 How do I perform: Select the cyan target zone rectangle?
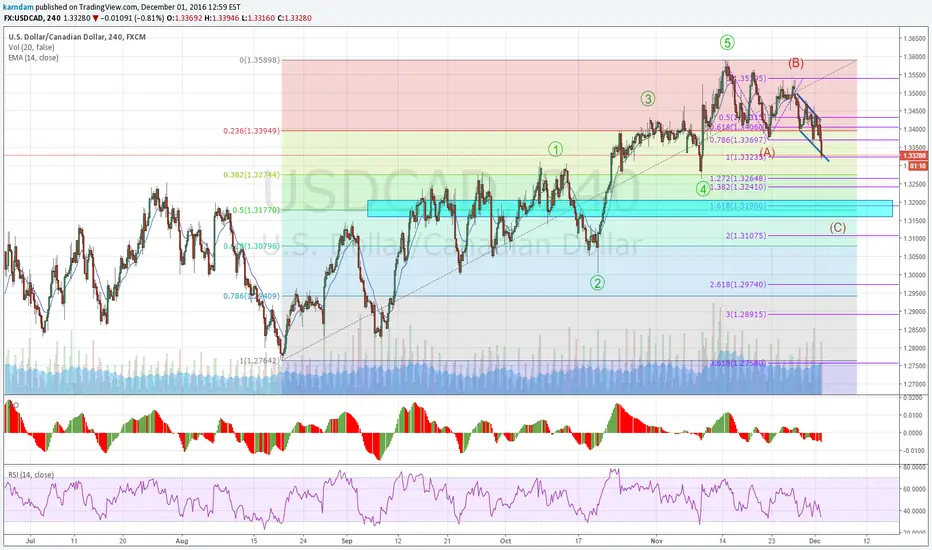(630, 208)
